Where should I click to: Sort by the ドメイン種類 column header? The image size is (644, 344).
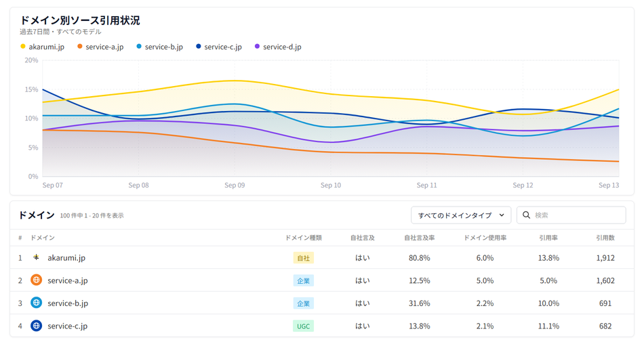tap(304, 238)
